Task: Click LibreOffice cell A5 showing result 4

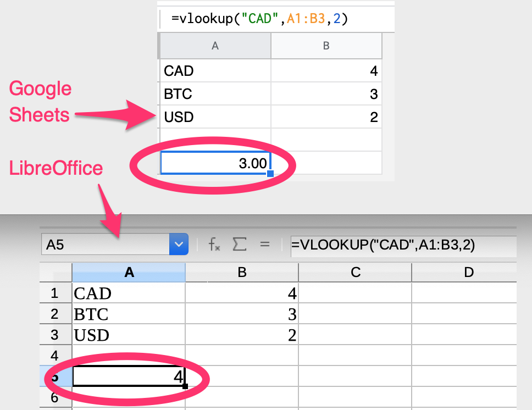Action: (129, 376)
